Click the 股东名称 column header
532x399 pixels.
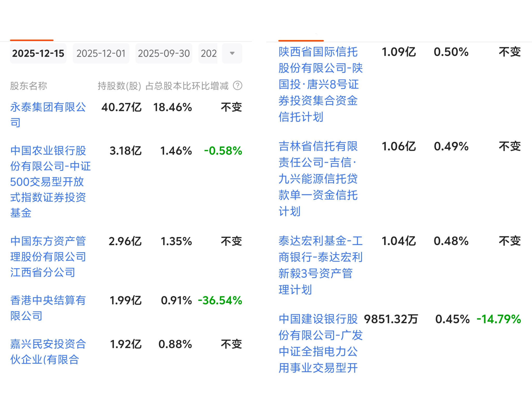(x=29, y=86)
